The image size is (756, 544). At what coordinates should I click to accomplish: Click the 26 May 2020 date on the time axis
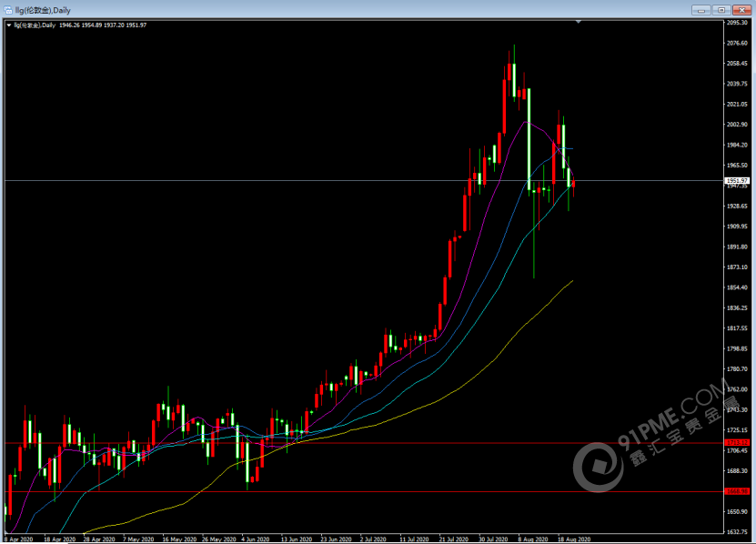(219, 539)
